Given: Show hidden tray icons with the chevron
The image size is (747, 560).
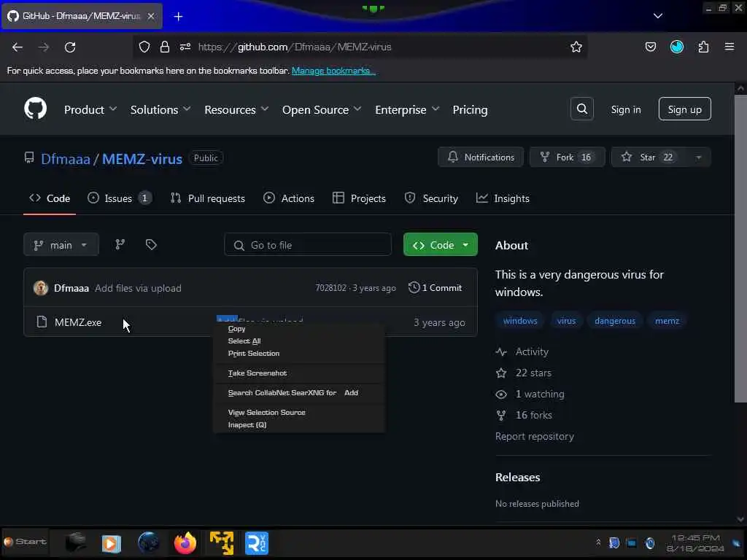Looking at the screenshot, I should coord(598,542).
